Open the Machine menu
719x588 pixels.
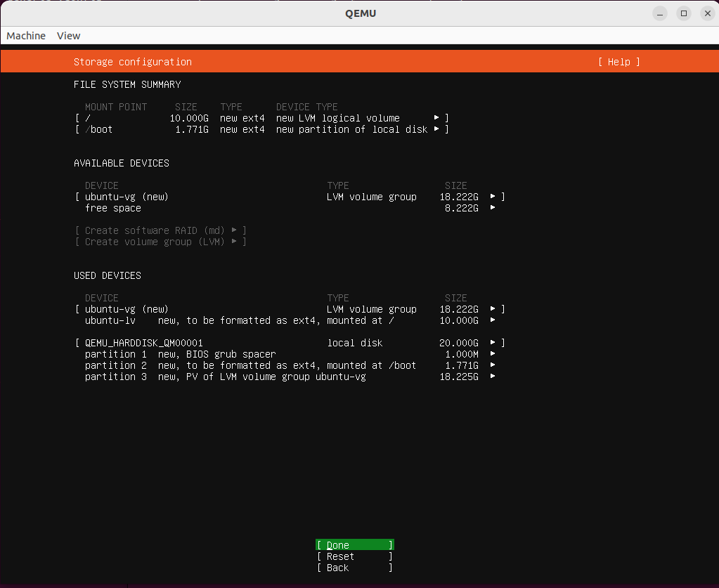point(26,36)
